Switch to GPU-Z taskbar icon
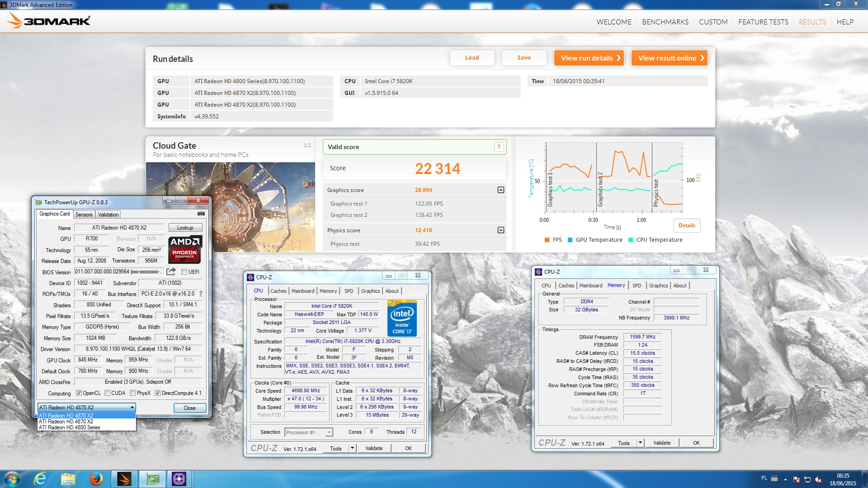The width and height of the screenshot is (868, 488). (152, 479)
